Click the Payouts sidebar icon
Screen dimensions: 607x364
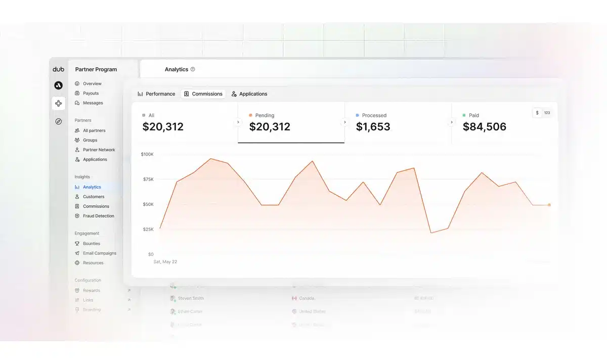click(x=77, y=93)
